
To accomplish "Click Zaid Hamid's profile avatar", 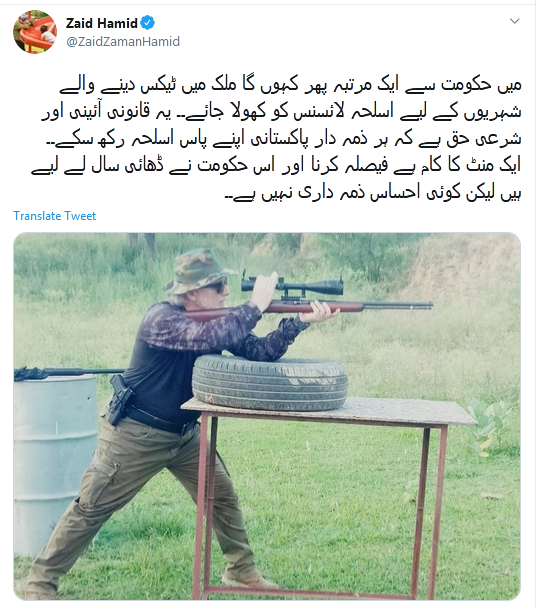I will (x=35, y=31).
